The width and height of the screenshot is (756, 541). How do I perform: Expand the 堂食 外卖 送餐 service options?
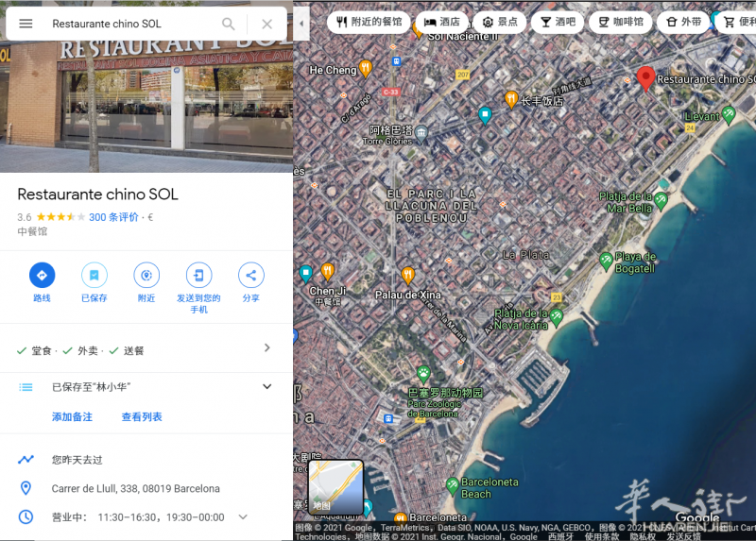coord(146,348)
